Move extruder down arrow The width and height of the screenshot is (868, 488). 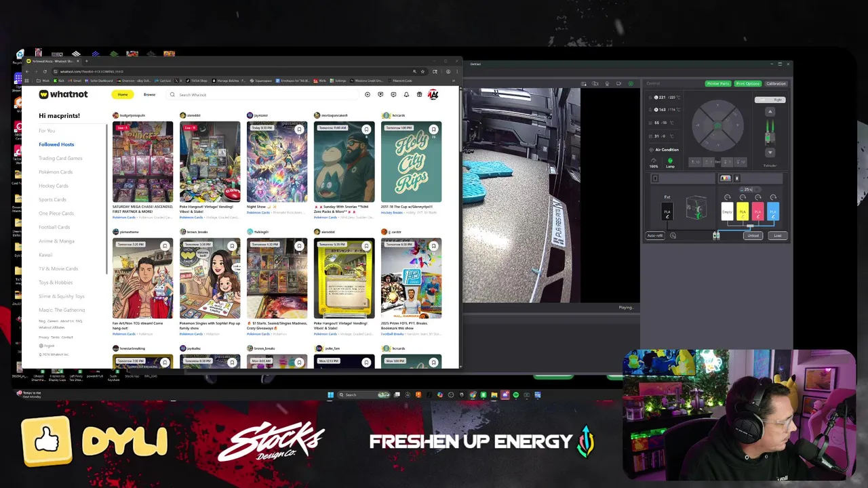[x=770, y=152]
